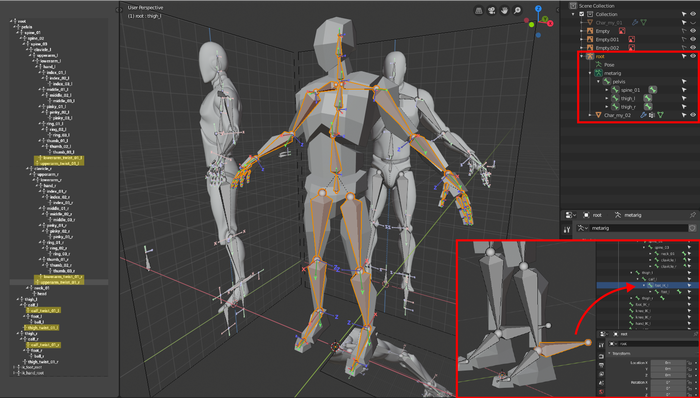The width and height of the screenshot is (700, 398).
Task: Click the root armature object icon
Action: [590, 56]
